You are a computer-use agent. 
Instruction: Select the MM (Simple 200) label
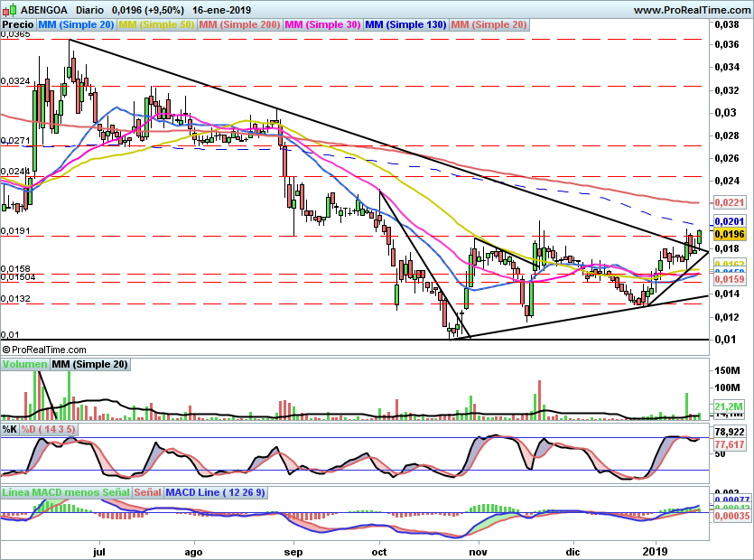pos(239,24)
